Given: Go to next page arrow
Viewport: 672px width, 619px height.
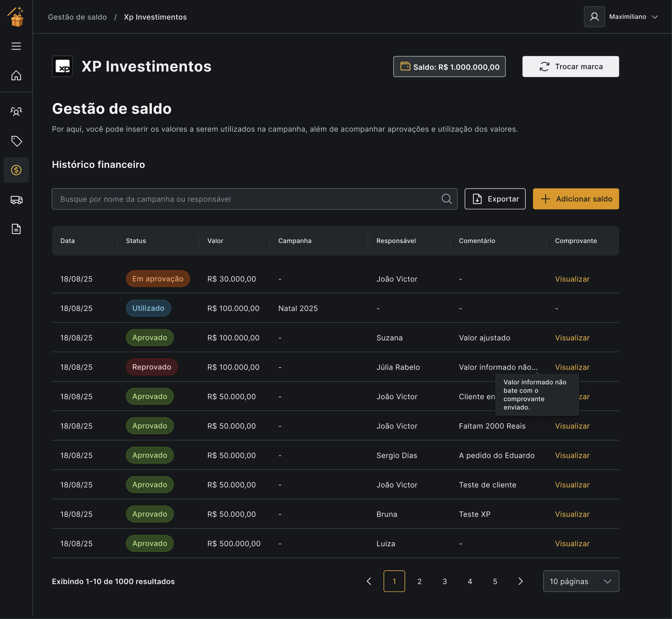Looking at the screenshot, I should pos(520,581).
